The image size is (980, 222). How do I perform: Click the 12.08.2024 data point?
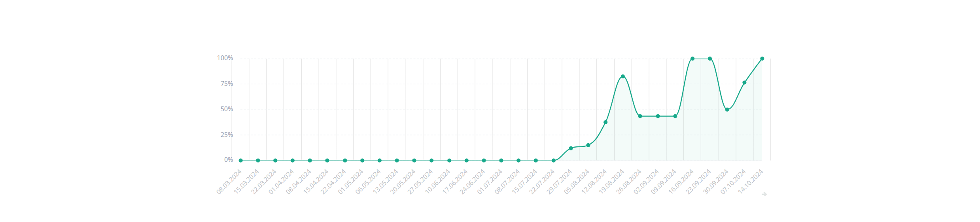pyautogui.click(x=605, y=122)
